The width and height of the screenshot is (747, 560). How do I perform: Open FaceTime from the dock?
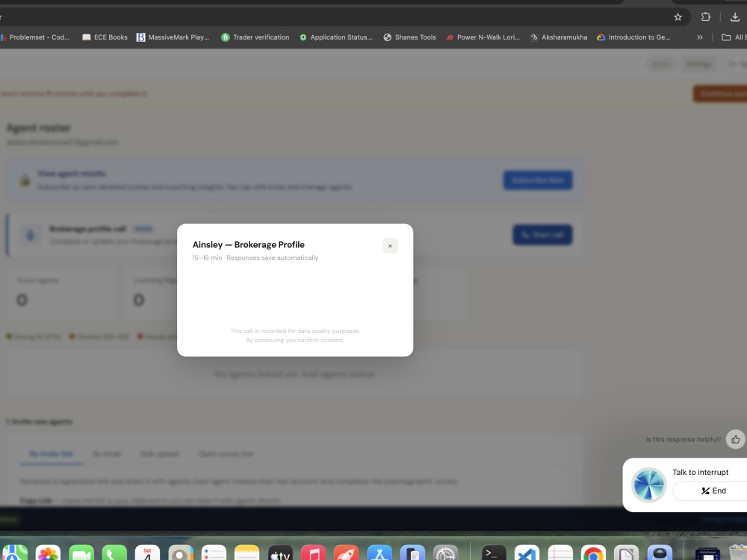click(81, 553)
